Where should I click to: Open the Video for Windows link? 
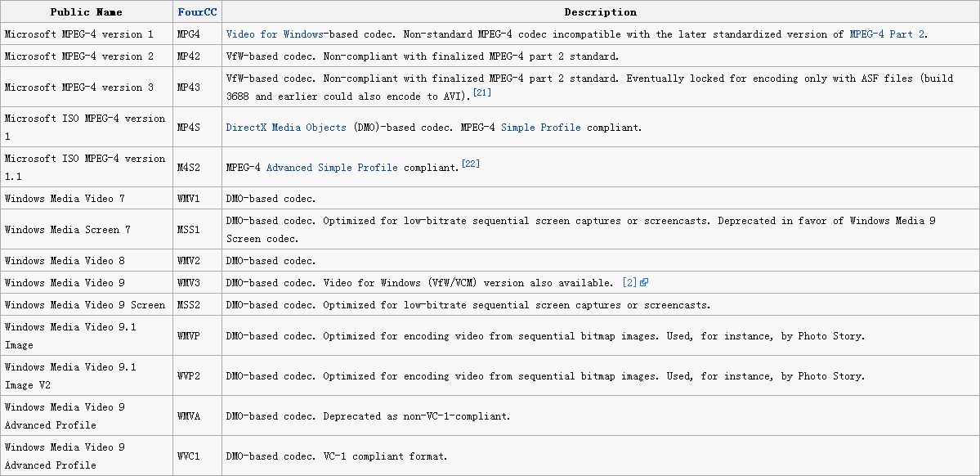(x=275, y=34)
